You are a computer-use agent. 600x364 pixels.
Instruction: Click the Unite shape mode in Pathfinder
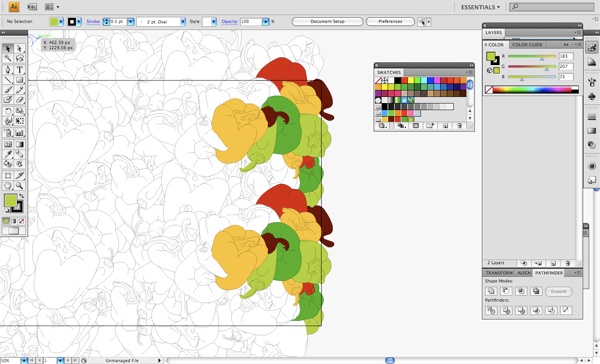point(491,291)
